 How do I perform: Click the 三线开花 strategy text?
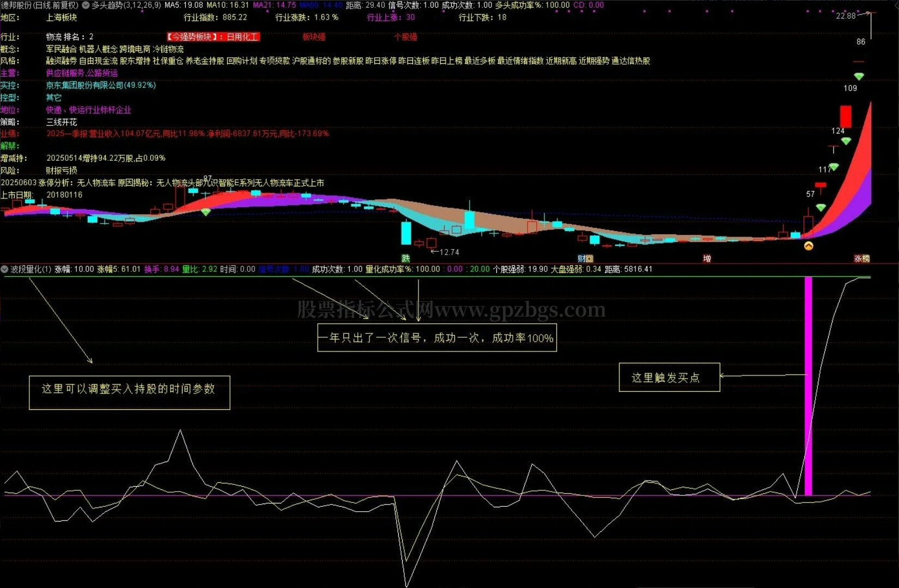coord(62,122)
